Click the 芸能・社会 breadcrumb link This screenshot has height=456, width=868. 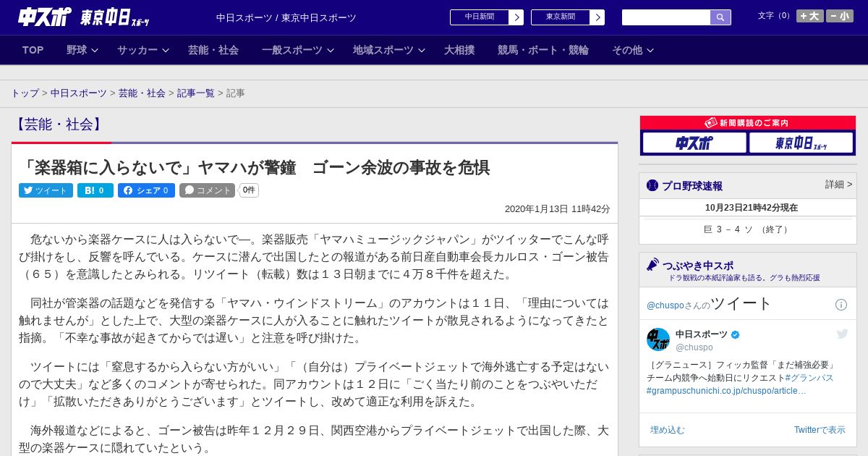tap(142, 93)
